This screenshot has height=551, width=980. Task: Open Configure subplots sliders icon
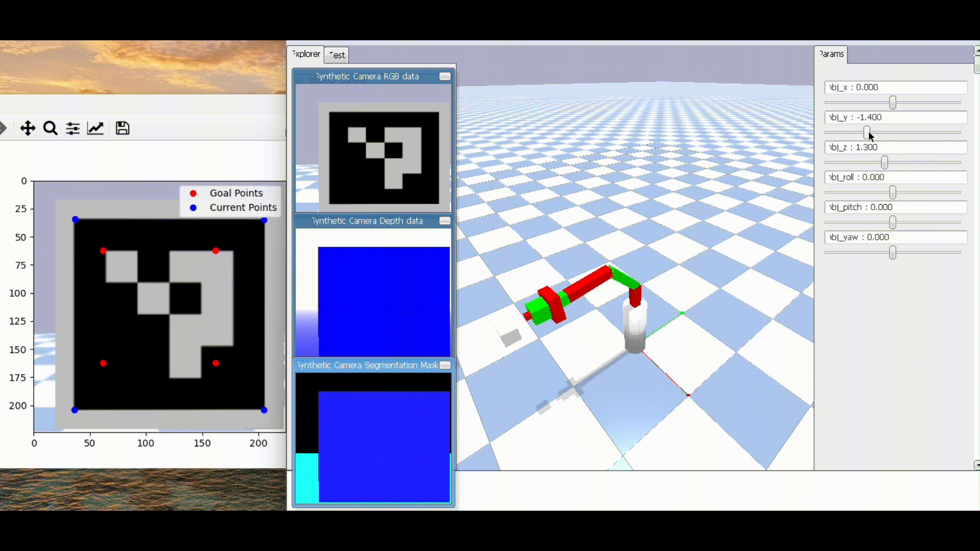pyautogui.click(x=72, y=128)
